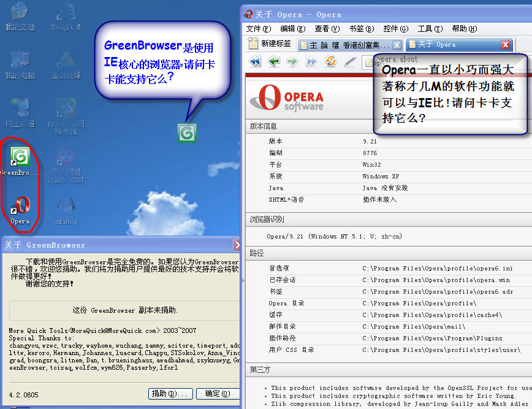This screenshot has width=532, height=409.
Task: Click the 浏览器识别 section header
Action: point(267,220)
